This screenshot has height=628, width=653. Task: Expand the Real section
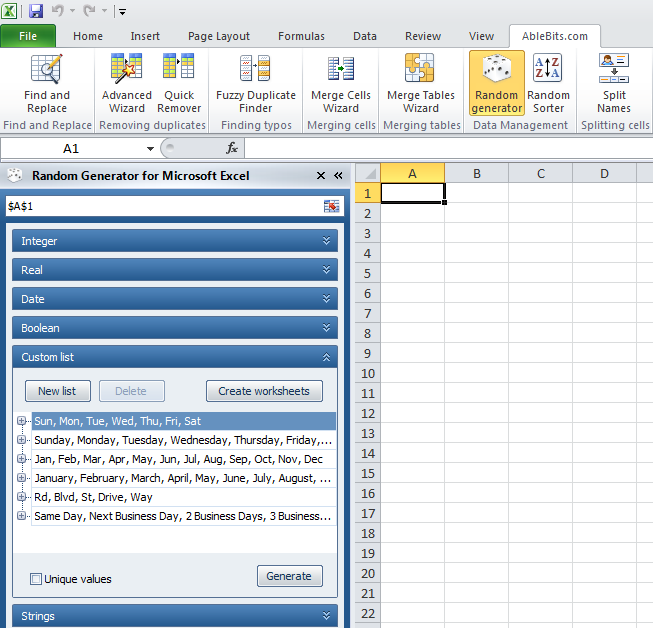coord(175,270)
